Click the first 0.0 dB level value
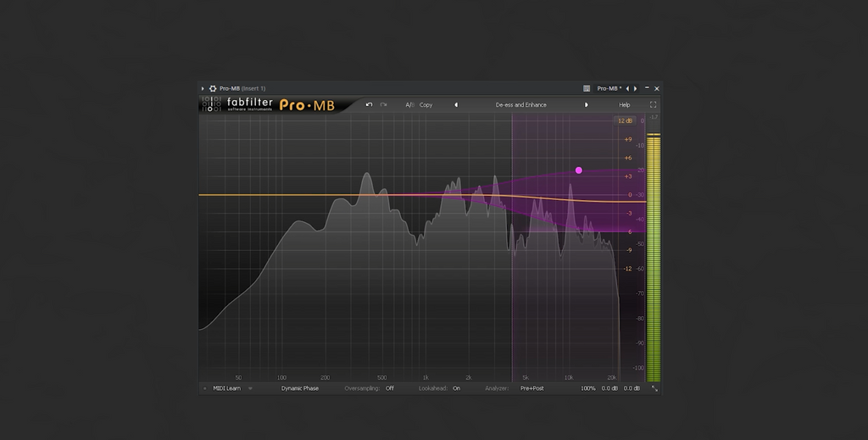The width and height of the screenshot is (868, 440). coord(609,388)
